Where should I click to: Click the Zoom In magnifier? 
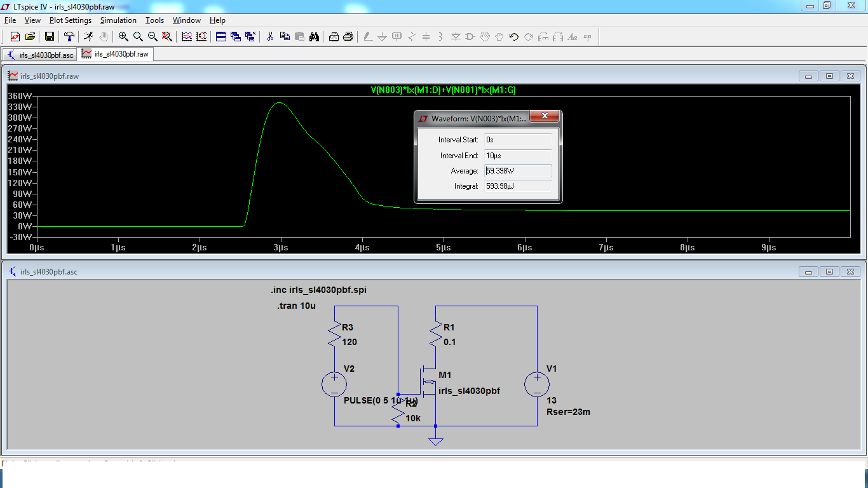click(x=123, y=37)
